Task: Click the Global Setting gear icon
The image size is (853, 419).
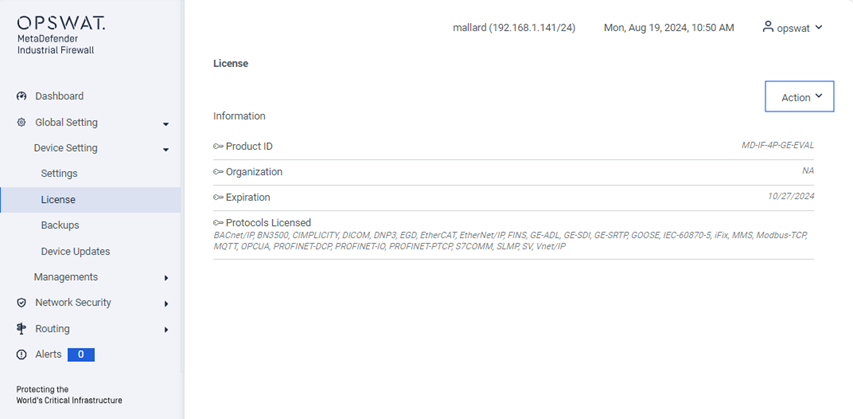Action: (x=21, y=122)
